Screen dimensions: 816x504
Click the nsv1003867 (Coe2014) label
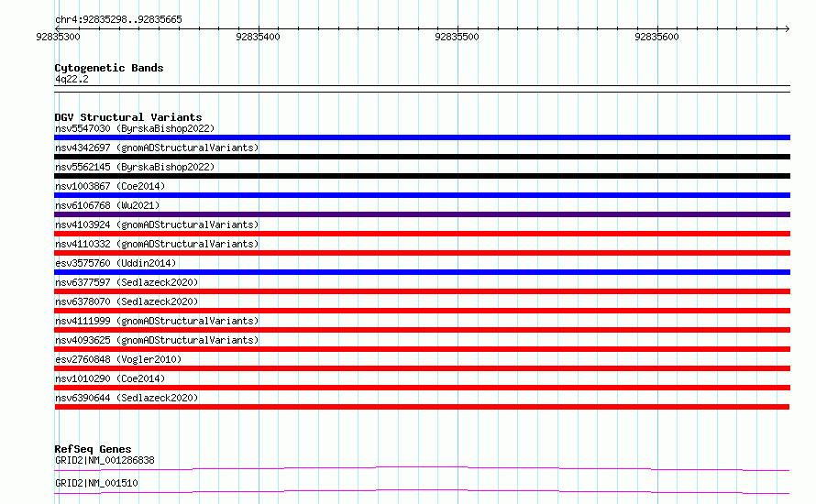coord(110,186)
